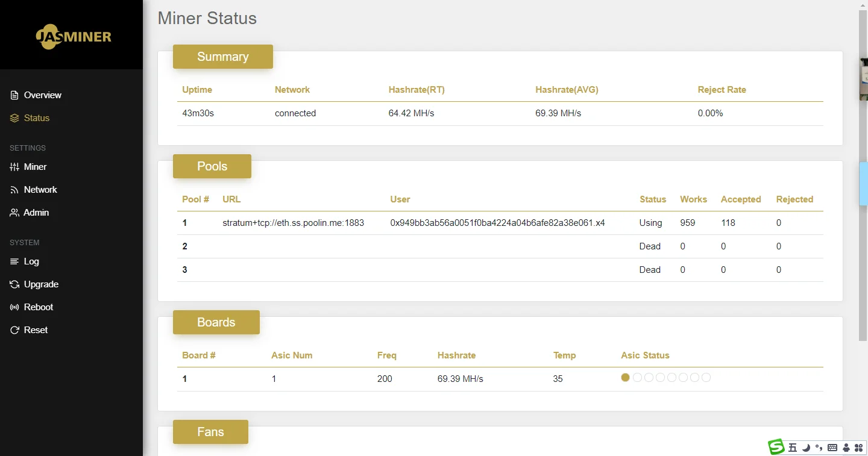Open the four-leaf toolbox icon in IME bar
The height and width of the screenshot is (456, 868).
click(x=859, y=448)
